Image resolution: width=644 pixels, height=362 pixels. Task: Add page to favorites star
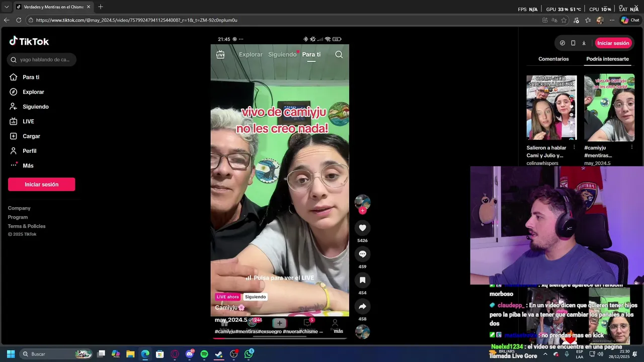tap(564, 20)
